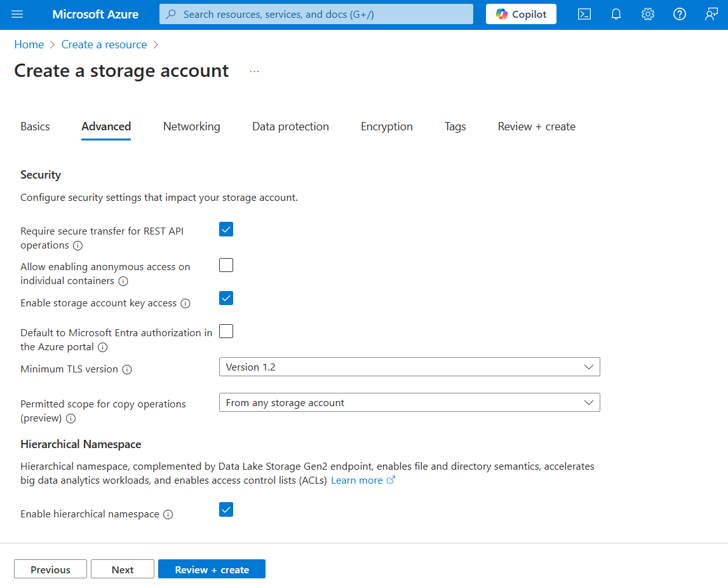Image resolution: width=728 pixels, height=586 pixels.
Task: Open the Feedback icon in header
Action: click(711, 14)
